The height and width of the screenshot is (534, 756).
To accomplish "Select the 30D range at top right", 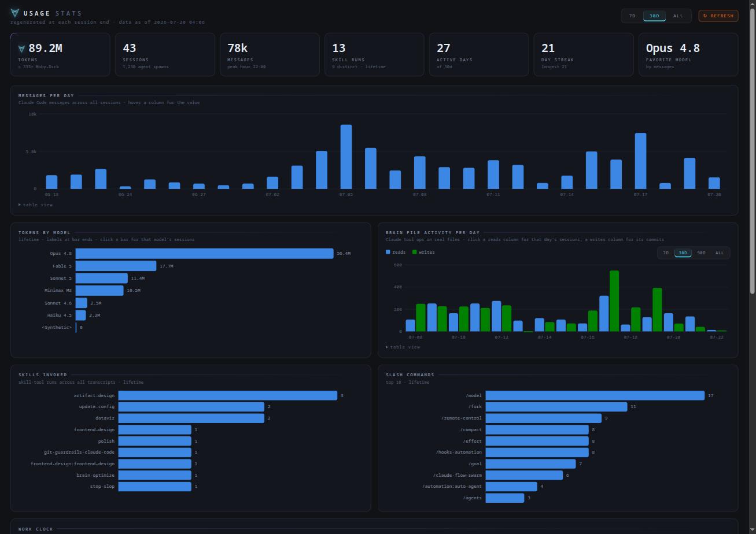I will click(654, 16).
